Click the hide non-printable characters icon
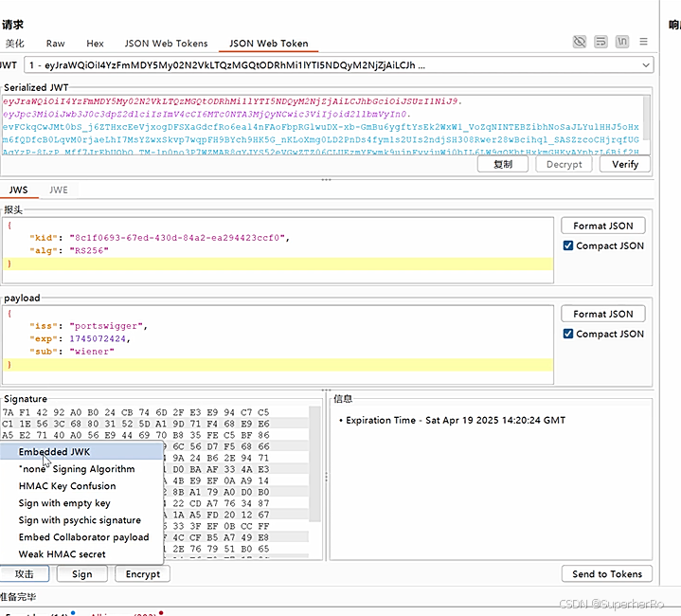This screenshot has width=681, height=616. click(x=580, y=42)
